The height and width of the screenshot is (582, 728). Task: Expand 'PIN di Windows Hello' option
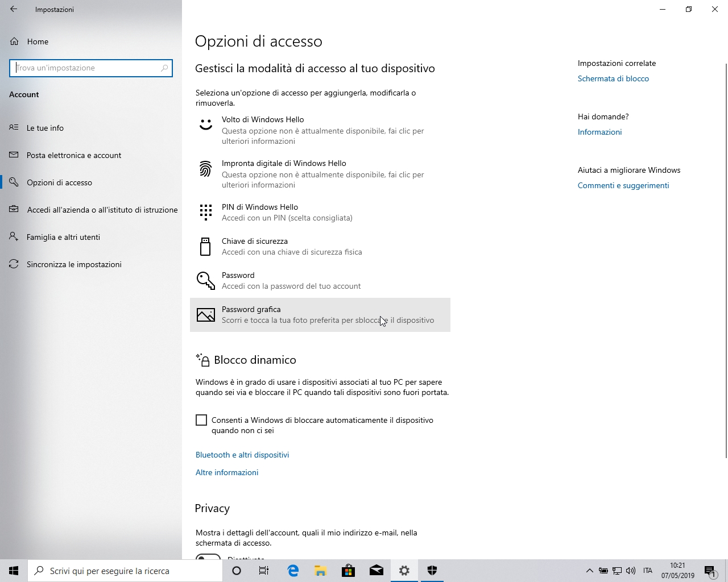click(x=320, y=212)
